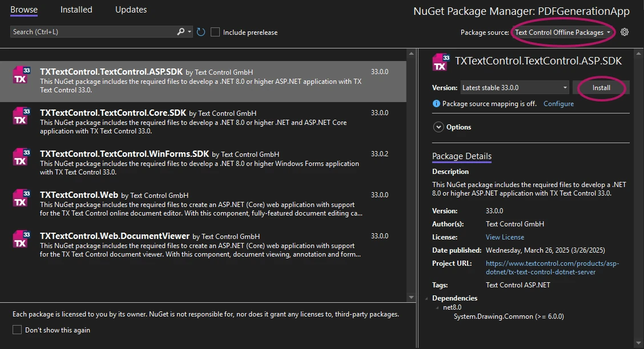Click the Install button
This screenshot has width=644, height=349.
coord(601,88)
